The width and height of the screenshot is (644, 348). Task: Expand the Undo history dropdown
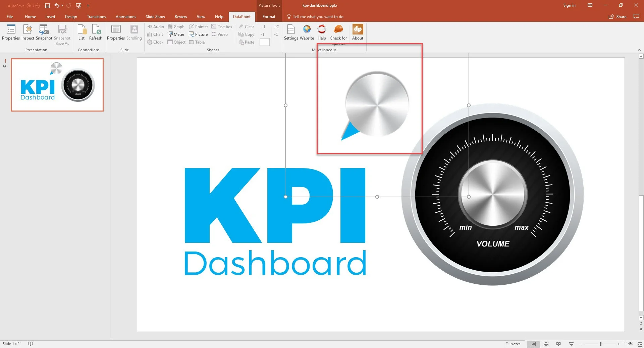pos(62,6)
